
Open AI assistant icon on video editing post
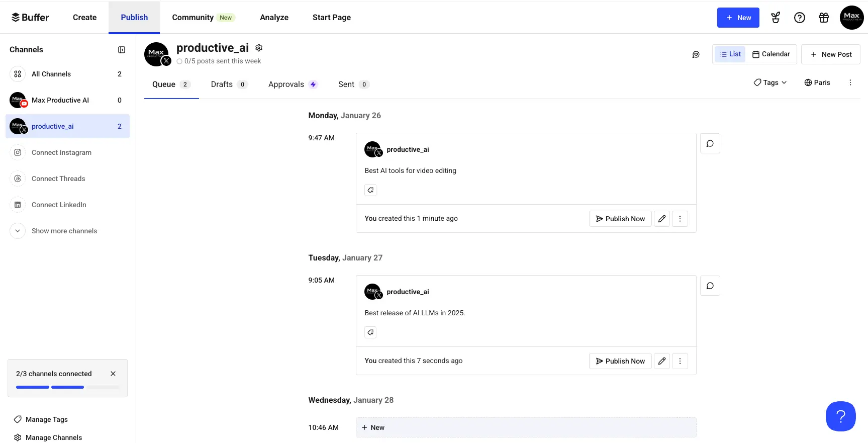pyautogui.click(x=370, y=190)
